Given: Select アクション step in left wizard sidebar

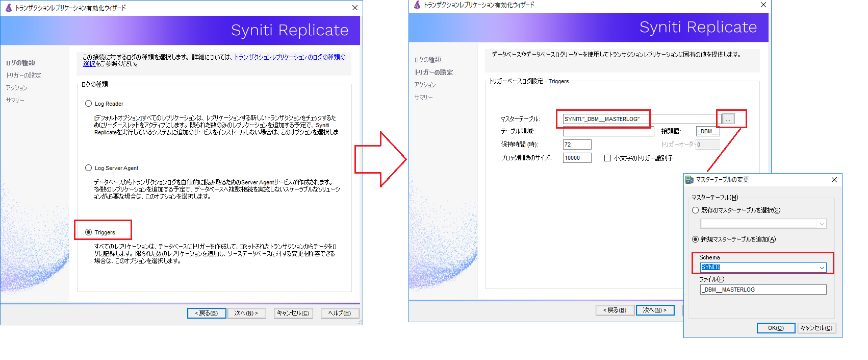Looking at the screenshot, I should point(17,88).
